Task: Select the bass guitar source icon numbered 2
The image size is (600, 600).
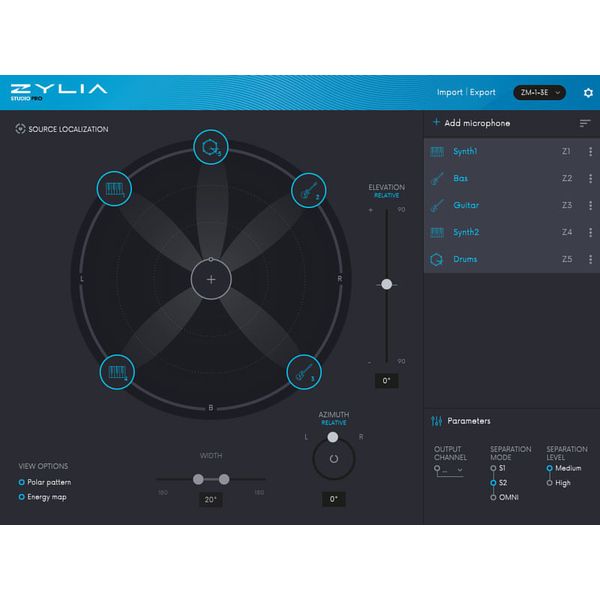Action: click(x=308, y=191)
